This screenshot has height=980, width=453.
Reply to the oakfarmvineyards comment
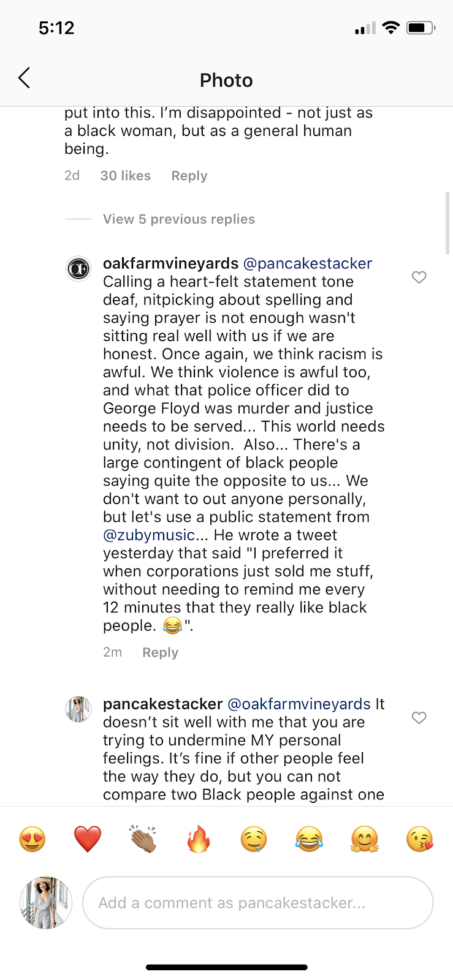click(x=160, y=652)
